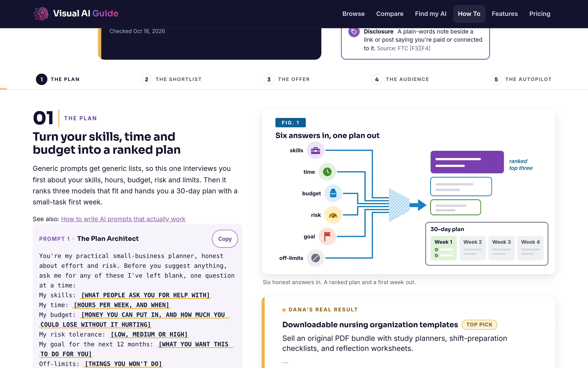This screenshot has width=588, height=368.
Task: Click the Week 4 plan card
Action: point(530,248)
